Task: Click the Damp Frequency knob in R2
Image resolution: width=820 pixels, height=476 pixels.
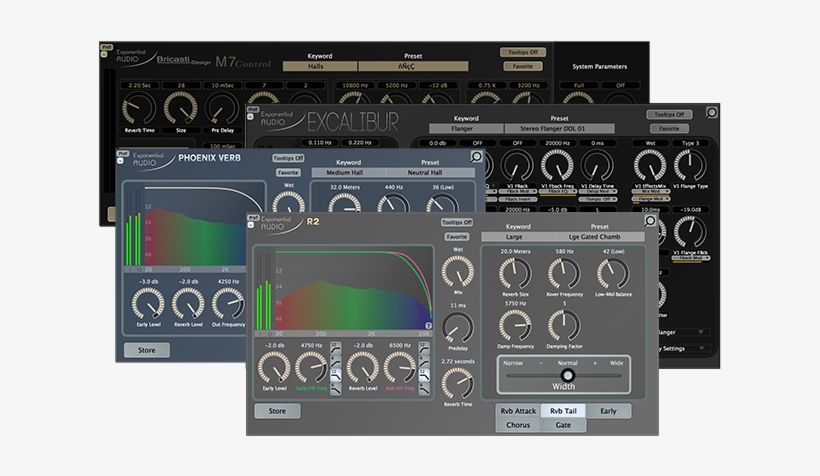Action: (x=515, y=325)
